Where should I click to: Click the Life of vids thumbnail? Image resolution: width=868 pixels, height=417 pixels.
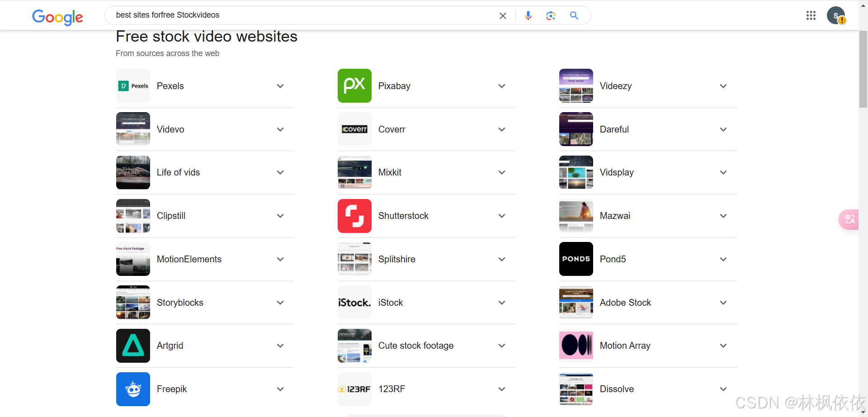133,172
